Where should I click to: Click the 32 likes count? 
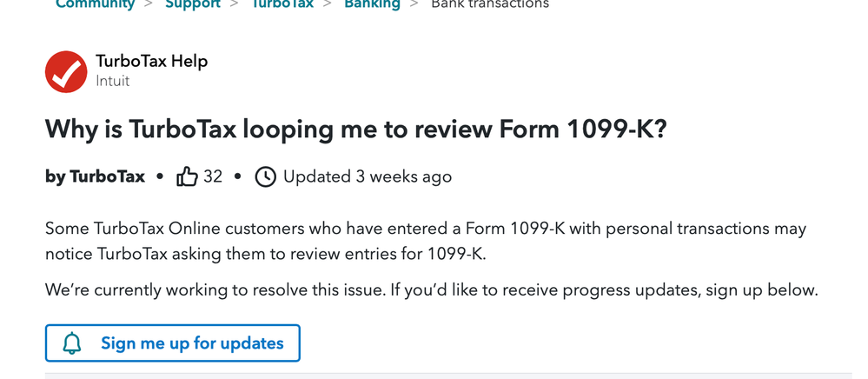coord(213,176)
